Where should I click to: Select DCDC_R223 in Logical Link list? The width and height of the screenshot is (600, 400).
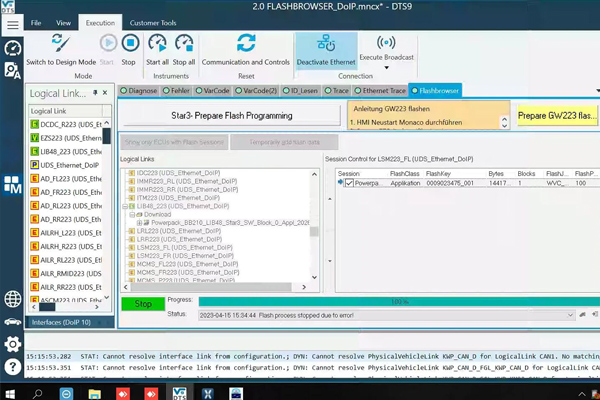[x=65, y=123]
